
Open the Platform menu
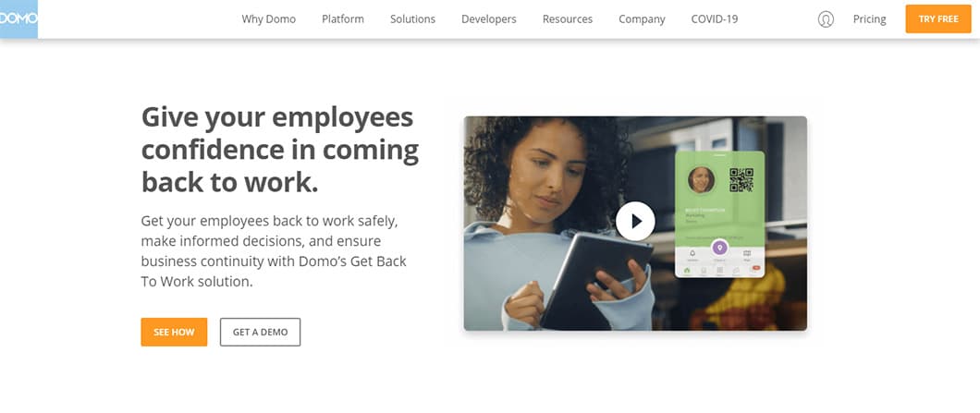click(x=342, y=19)
